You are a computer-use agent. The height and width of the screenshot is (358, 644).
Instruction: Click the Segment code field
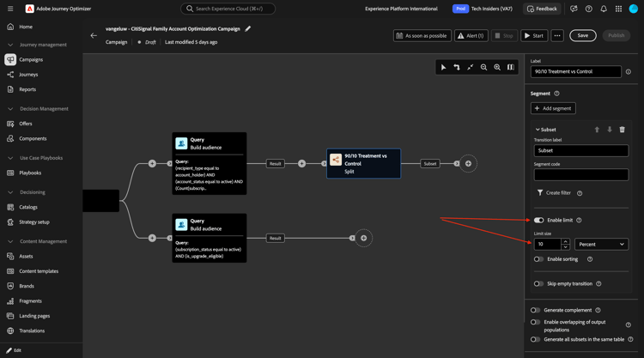(580, 175)
